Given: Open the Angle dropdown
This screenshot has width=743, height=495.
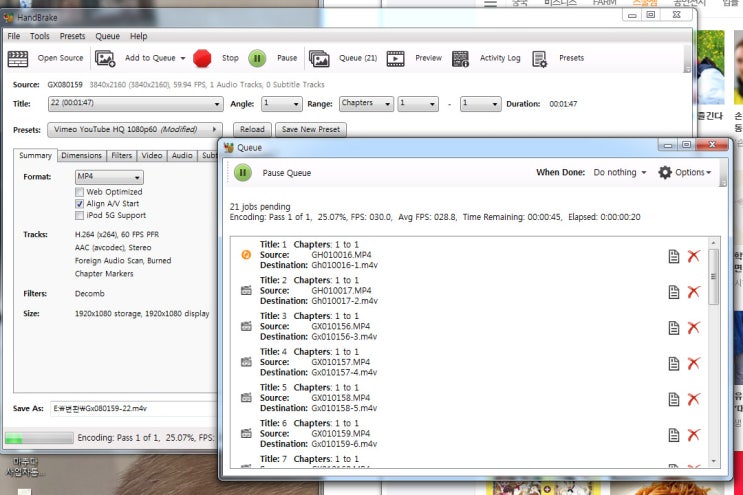Looking at the screenshot, I should 281,104.
